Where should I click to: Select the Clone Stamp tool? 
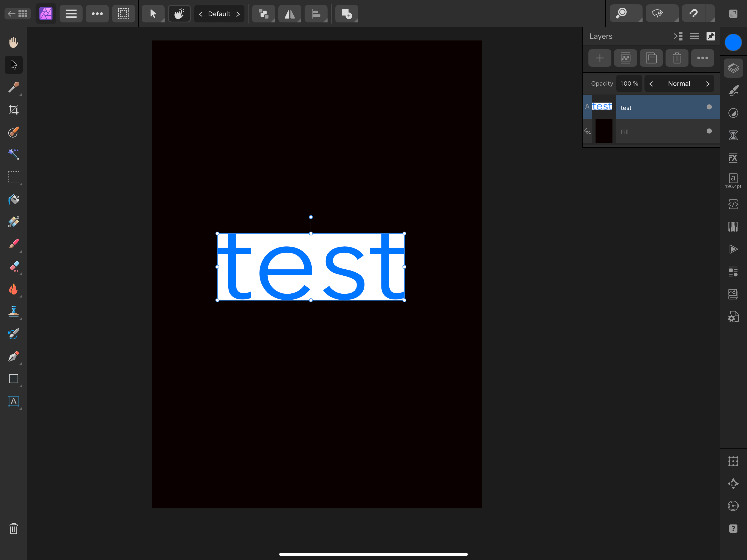point(13,311)
